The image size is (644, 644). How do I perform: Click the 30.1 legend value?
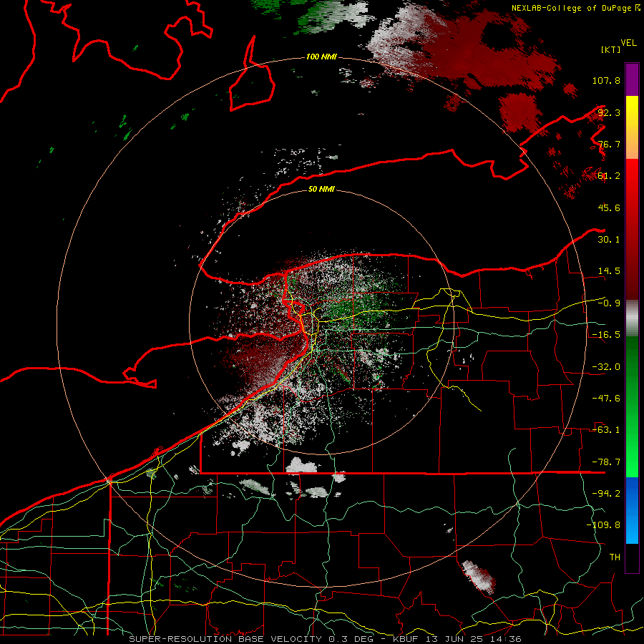pyautogui.click(x=609, y=240)
